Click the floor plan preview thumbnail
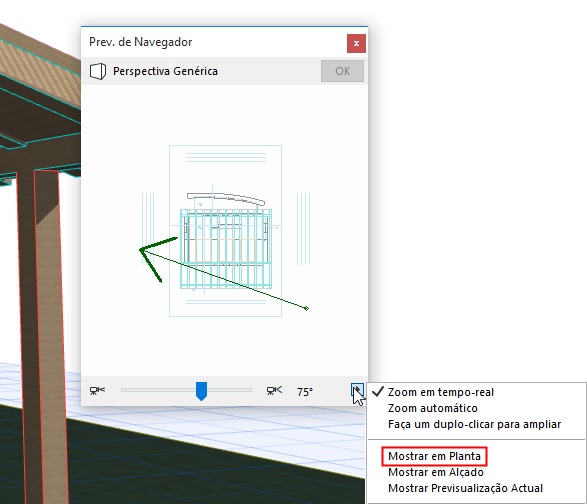 tap(225, 231)
